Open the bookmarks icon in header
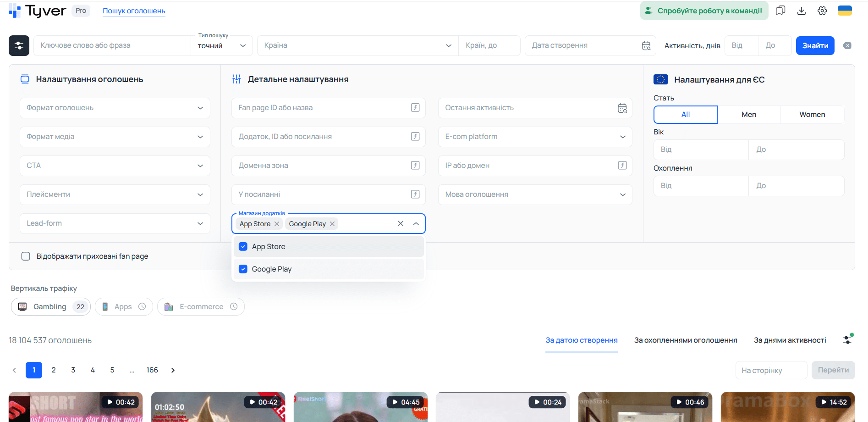Image resolution: width=868 pixels, height=422 pixels. [x=780, y=11]
